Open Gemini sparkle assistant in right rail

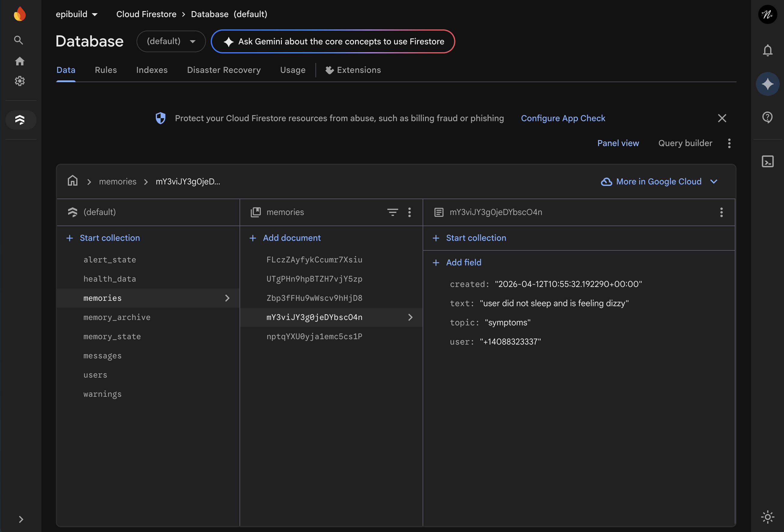click(767, 84)
